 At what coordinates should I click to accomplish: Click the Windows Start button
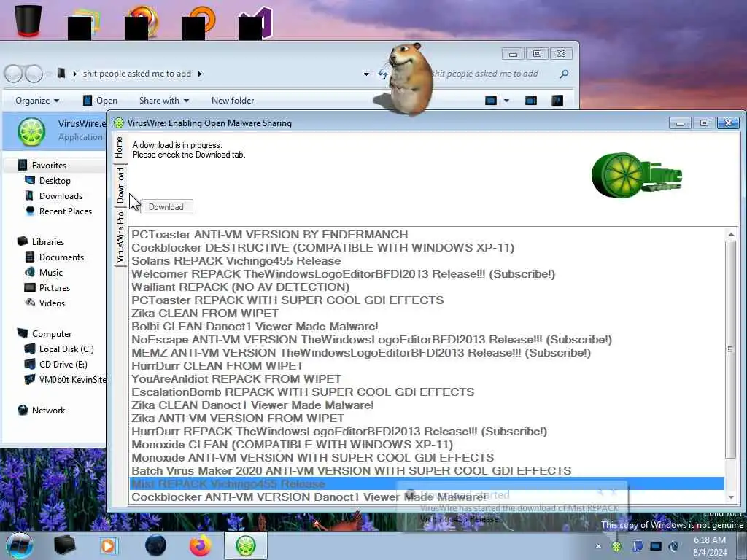click(x=19, y=545)
